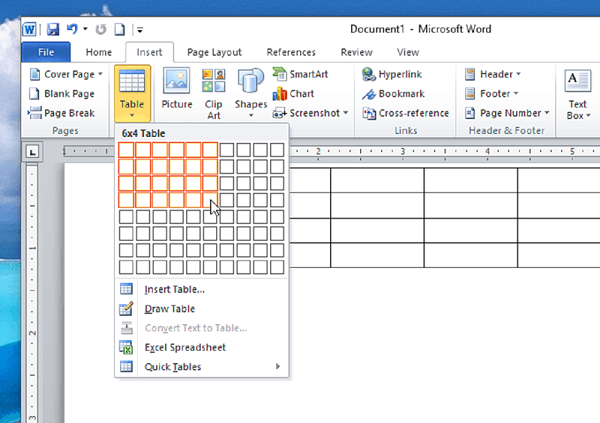Open the Text Box gallery

pyautogui.click(x=578, y=94)
